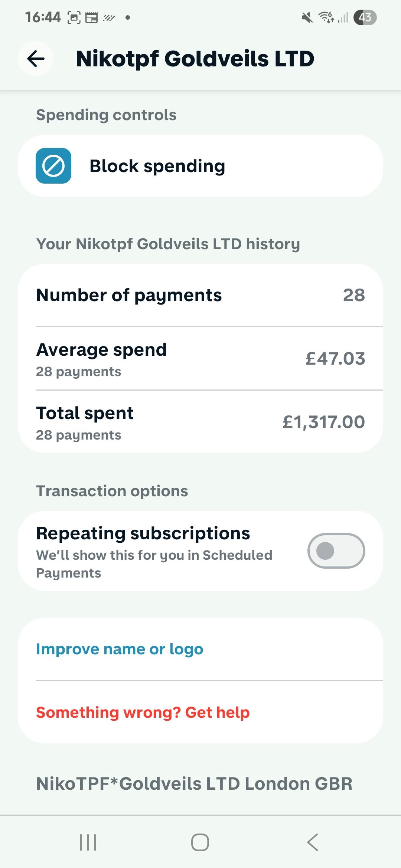Tap the Wi-Fi status icon
This screenshot has height=868, width=401.
(326, 17)
